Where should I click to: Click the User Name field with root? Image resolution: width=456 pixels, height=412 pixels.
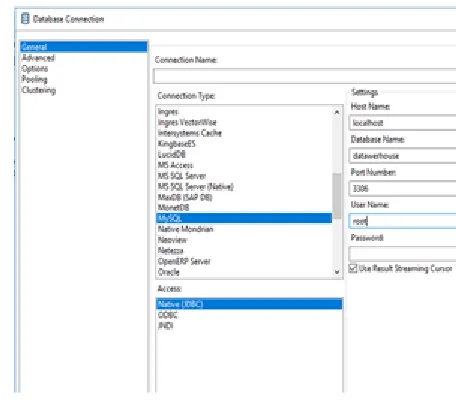point(403,221)
